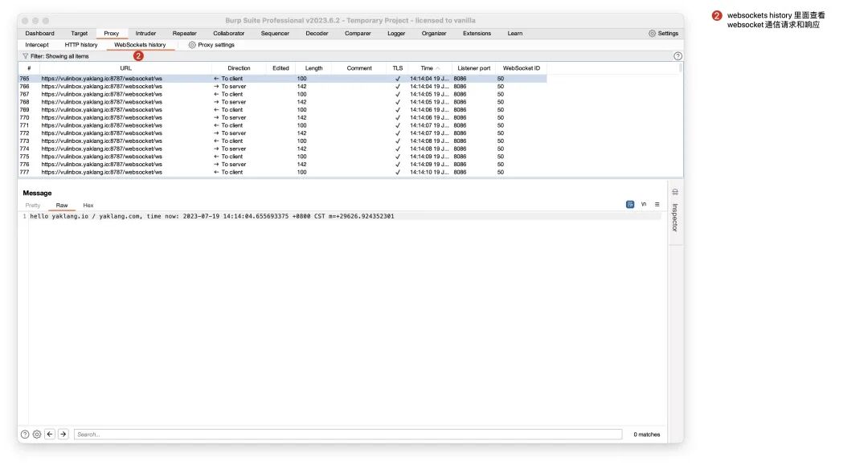The width and height of the screenshot is (868, 465).
Task: Select message row 766 To server
Action: 282,86
